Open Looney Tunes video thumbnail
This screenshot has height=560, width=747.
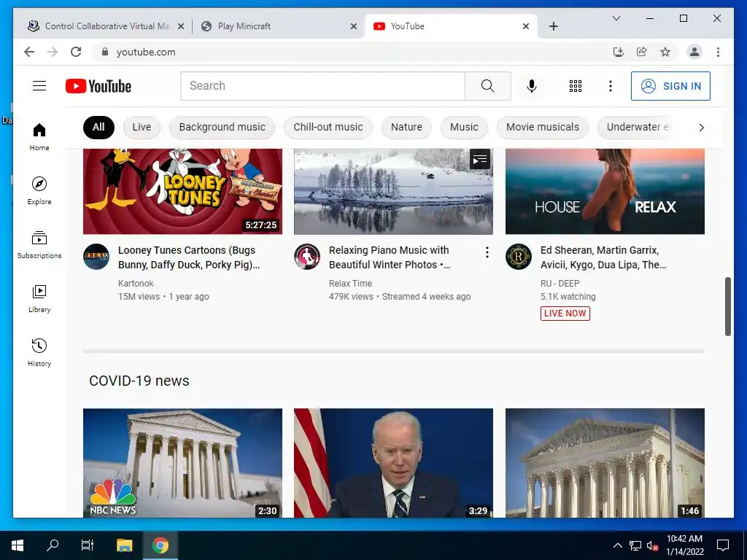coord(182,191)
